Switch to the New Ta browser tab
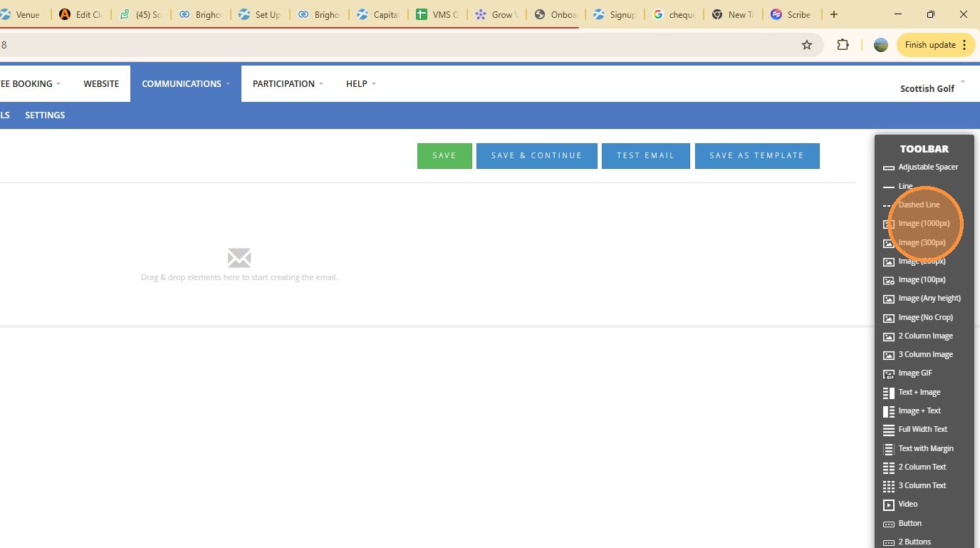 pos(732,14)
